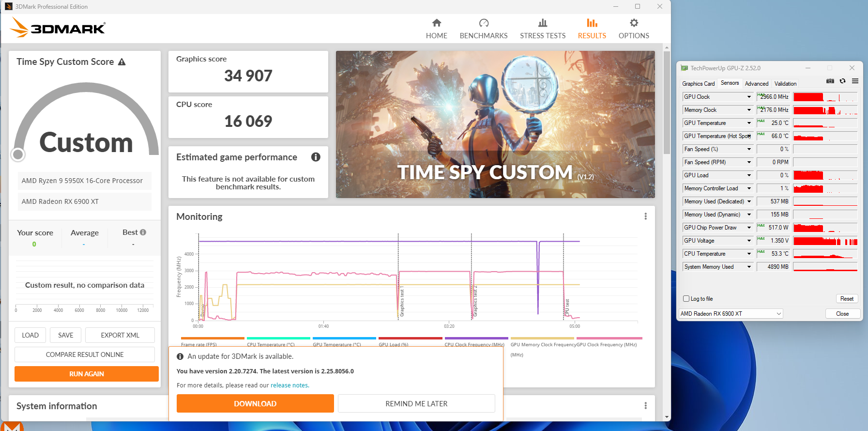The image size is (868, 431).
Task: Click the Graphics test 1 marker on the chart
Action: pos(401,301)
